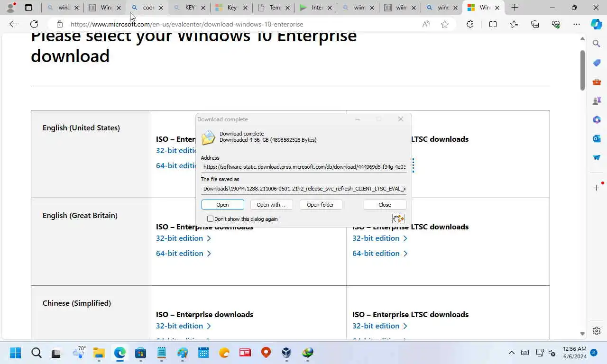Open the Settings and more ellipsis menu
Image resolution: width=607 pixels, height=364 pixels.
pyautogui.click(x=577, y=24)
